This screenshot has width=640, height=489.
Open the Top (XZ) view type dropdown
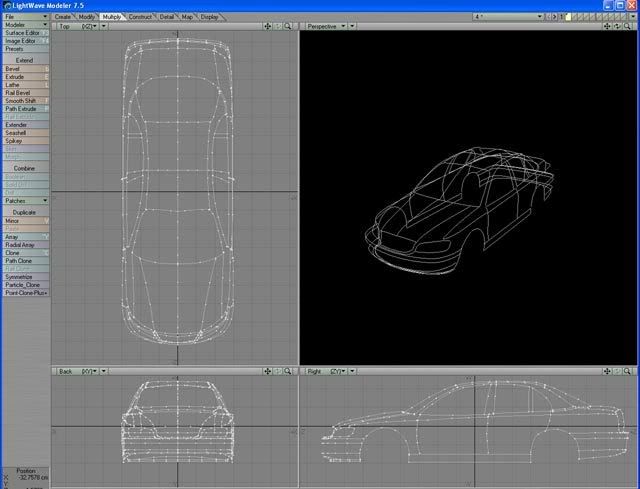coord(78,26)
